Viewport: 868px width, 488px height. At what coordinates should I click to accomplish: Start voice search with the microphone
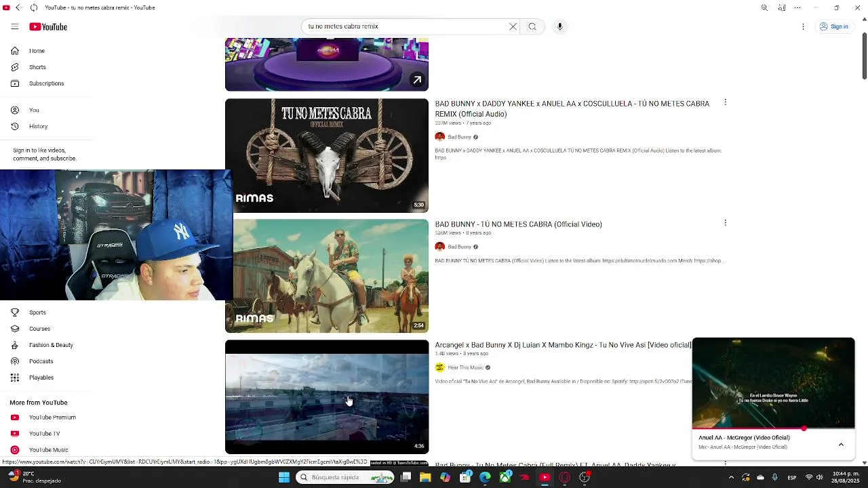pyautogui.click(x=559, y=26)
